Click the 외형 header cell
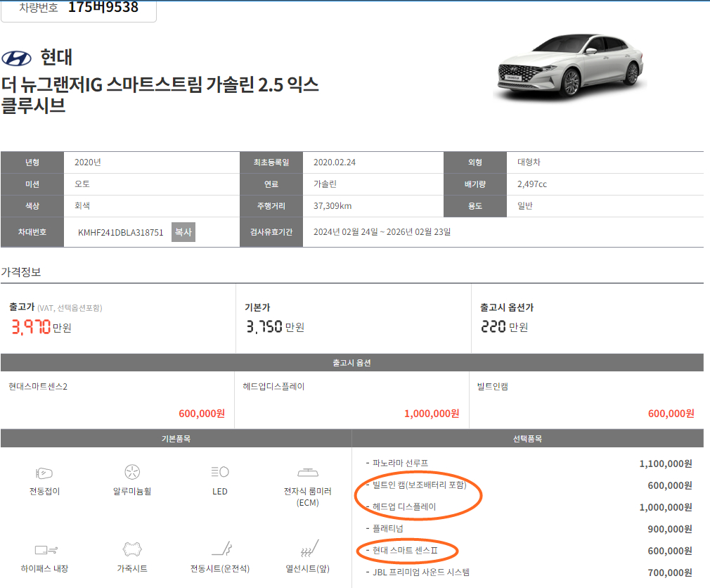 click(x=475, y=162)
